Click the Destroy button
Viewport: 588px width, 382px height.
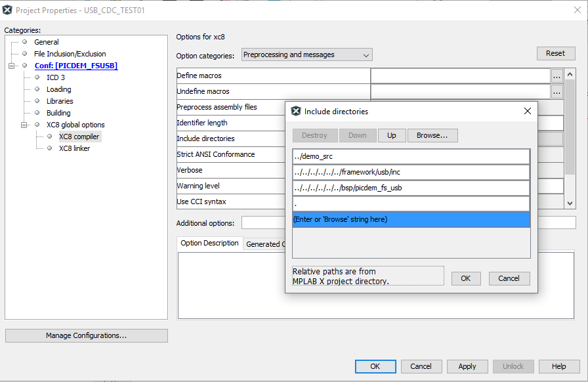pyautogui.click(x=314, y=135)
